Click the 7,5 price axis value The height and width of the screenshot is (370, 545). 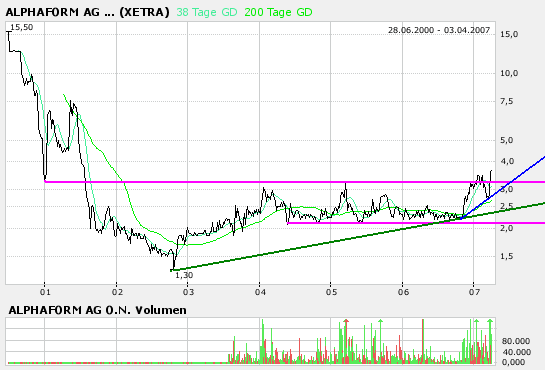pyautogui.click(x=506, y=101)
